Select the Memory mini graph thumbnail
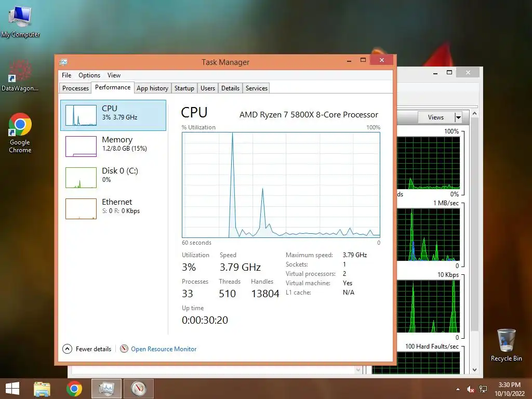 point(81,147)
